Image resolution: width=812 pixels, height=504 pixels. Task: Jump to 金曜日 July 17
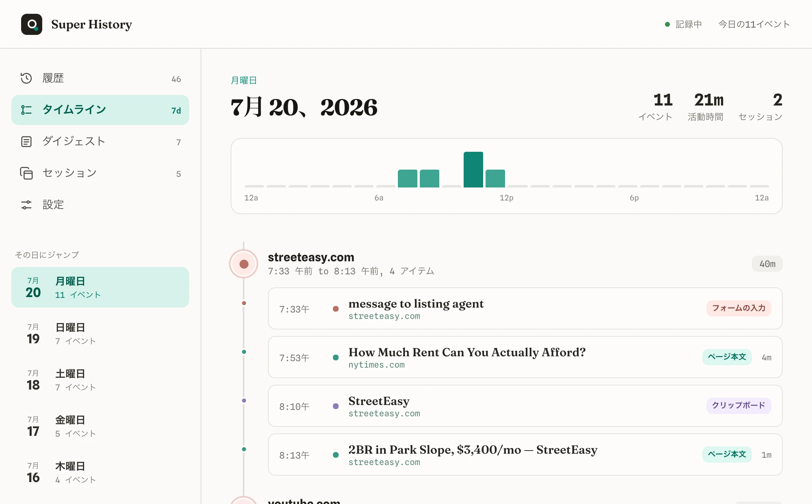point(100,426)
